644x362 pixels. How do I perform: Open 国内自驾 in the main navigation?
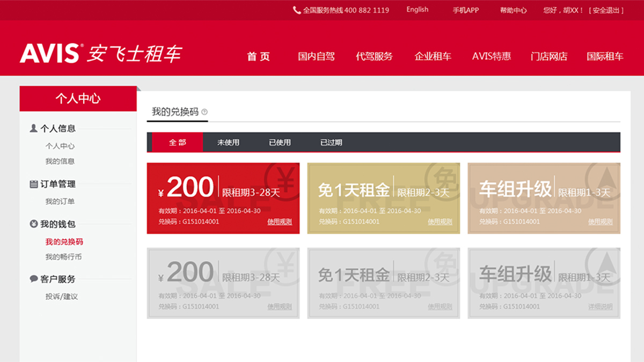click(x=316, y=56)
